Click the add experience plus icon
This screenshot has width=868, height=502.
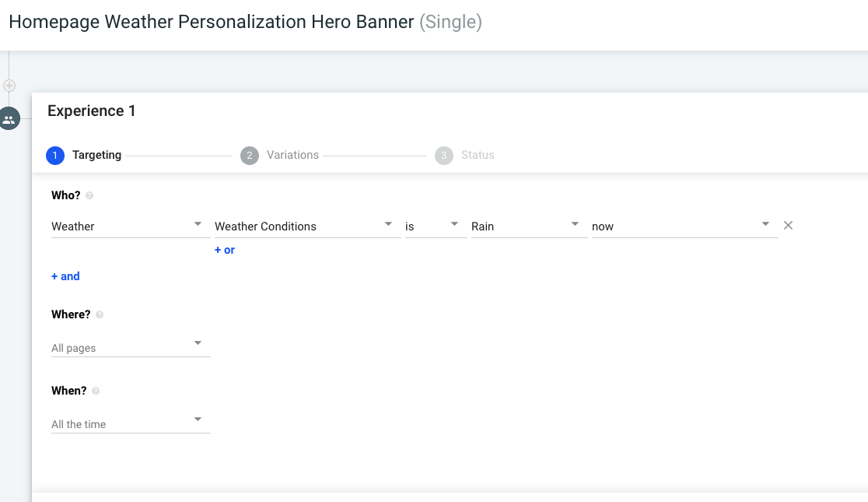point(9,86)
